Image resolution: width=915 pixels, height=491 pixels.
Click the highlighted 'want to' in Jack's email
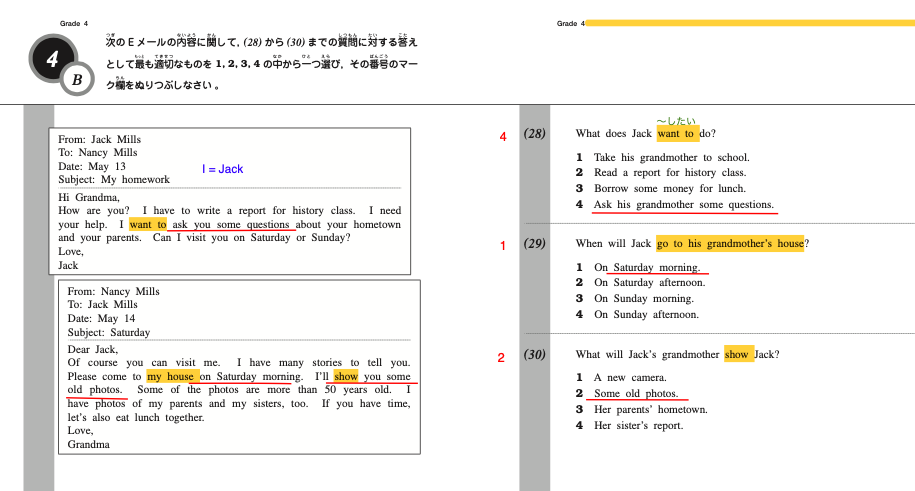pyautogui.click(x=148, y=225)
